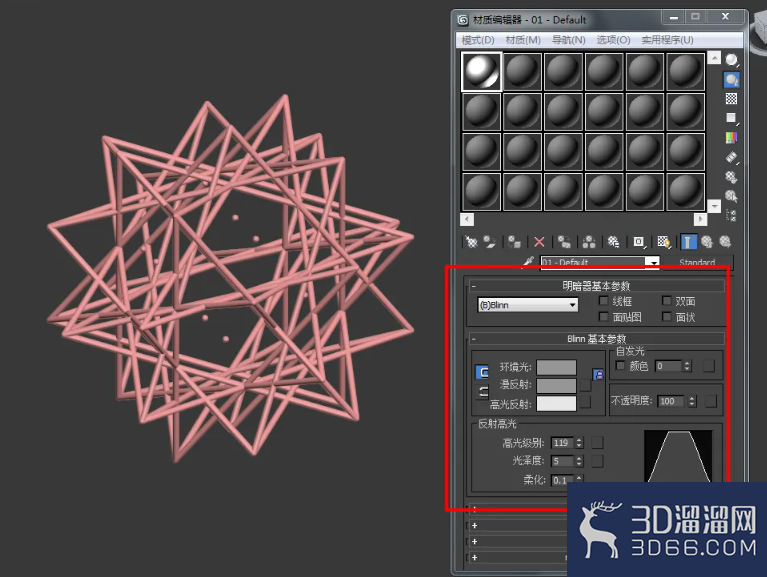This screenshot has height=577, width=767.
Task: Click the 高光级别 map button
Action: pos(597,443)
